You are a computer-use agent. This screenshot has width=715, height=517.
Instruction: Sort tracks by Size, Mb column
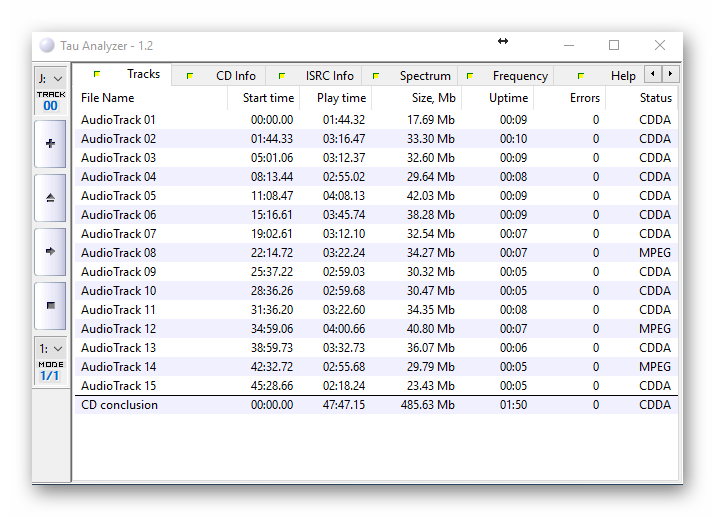(x=433, y=98)
